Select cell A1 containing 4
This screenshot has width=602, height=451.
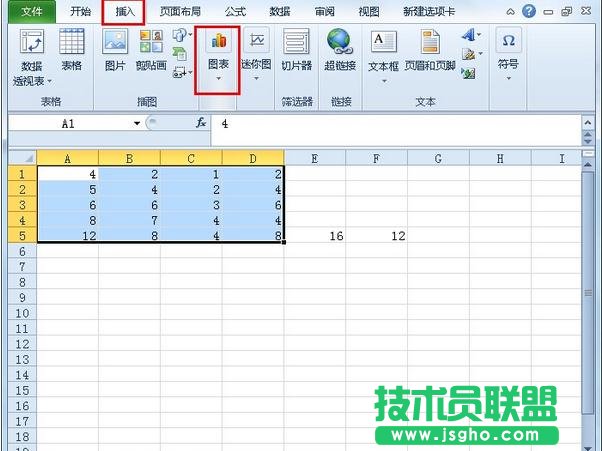pos(68,174)
